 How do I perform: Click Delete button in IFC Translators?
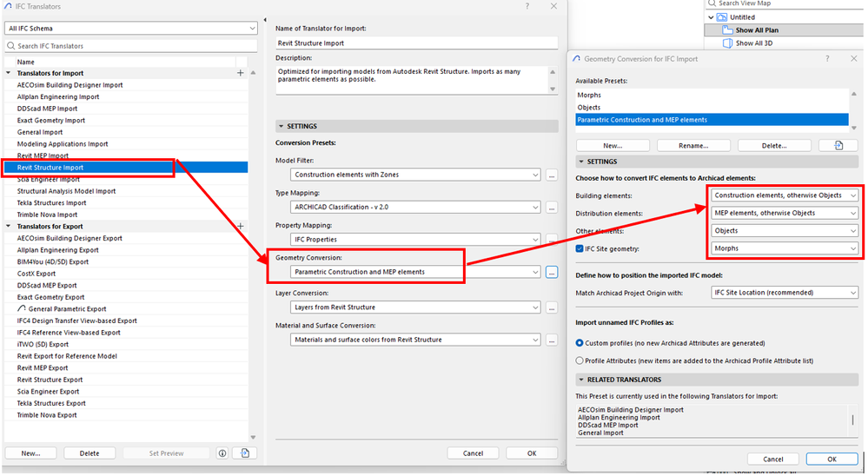tap(89, 453)
